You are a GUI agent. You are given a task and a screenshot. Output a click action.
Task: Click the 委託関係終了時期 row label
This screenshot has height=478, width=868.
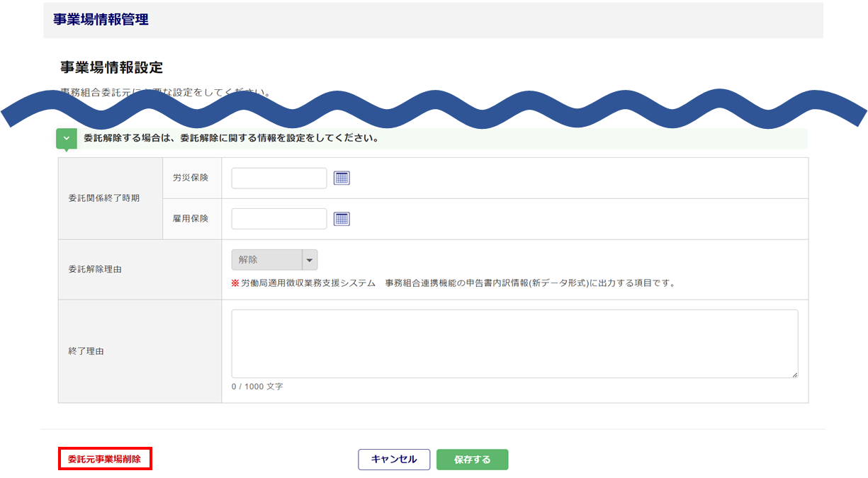pyautogui.click(x=104, y=198)
